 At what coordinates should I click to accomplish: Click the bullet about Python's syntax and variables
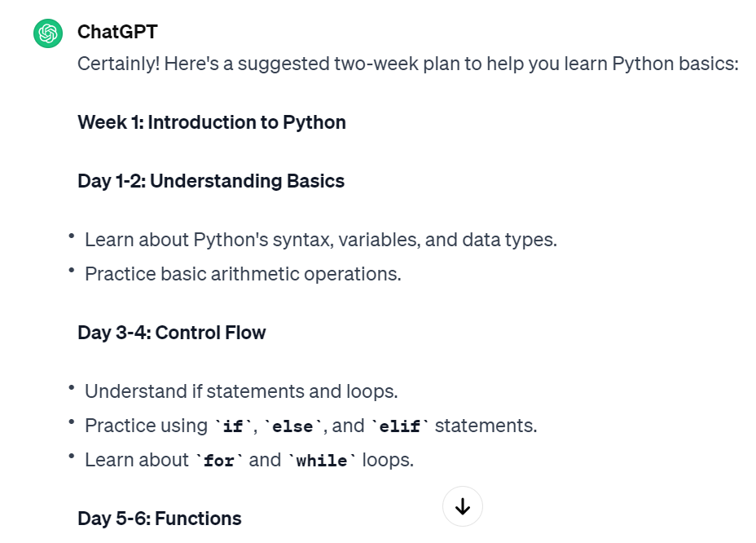pyautogui.click(x=321, y=240)
